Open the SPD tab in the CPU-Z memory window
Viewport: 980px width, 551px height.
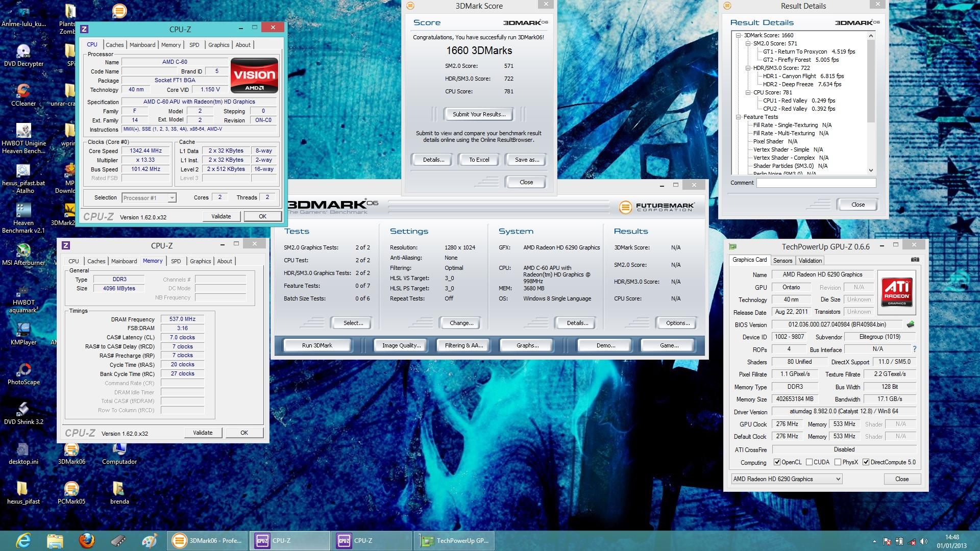[176, 261]
